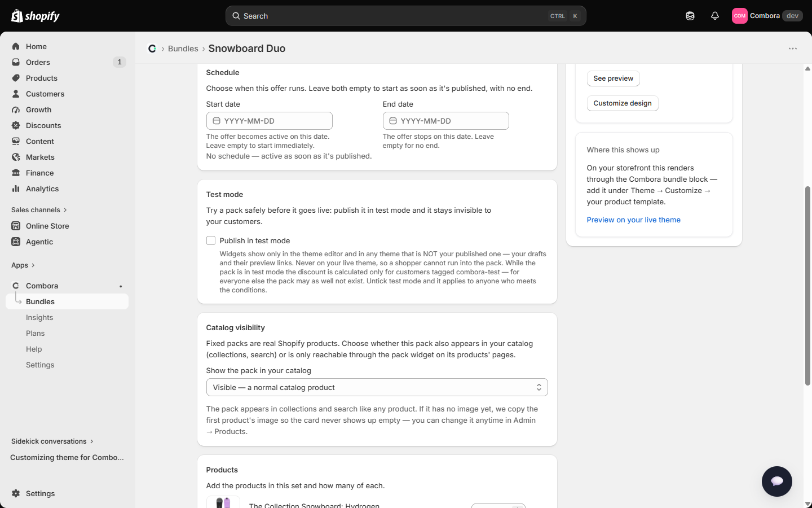Expand the Apps section
The height and width of the screenshot is (508, 812).
pos(23,265)
